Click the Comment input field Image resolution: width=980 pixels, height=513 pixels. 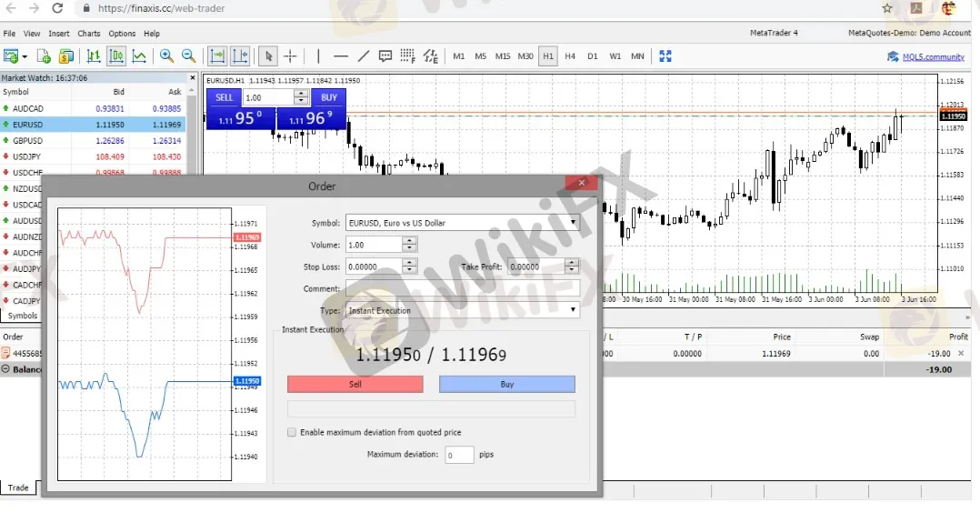pos(461,288)
